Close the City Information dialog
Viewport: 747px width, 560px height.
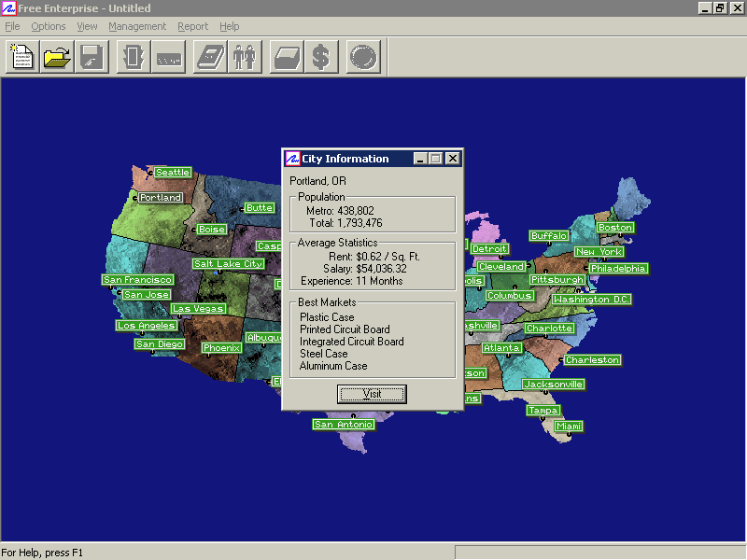tap(453, 159)
